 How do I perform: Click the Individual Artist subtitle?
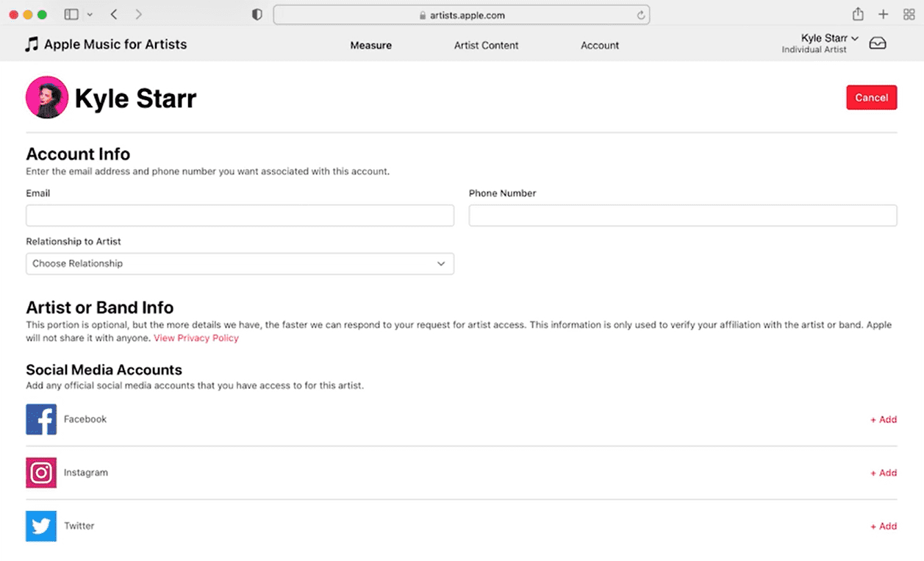(814, 50)
